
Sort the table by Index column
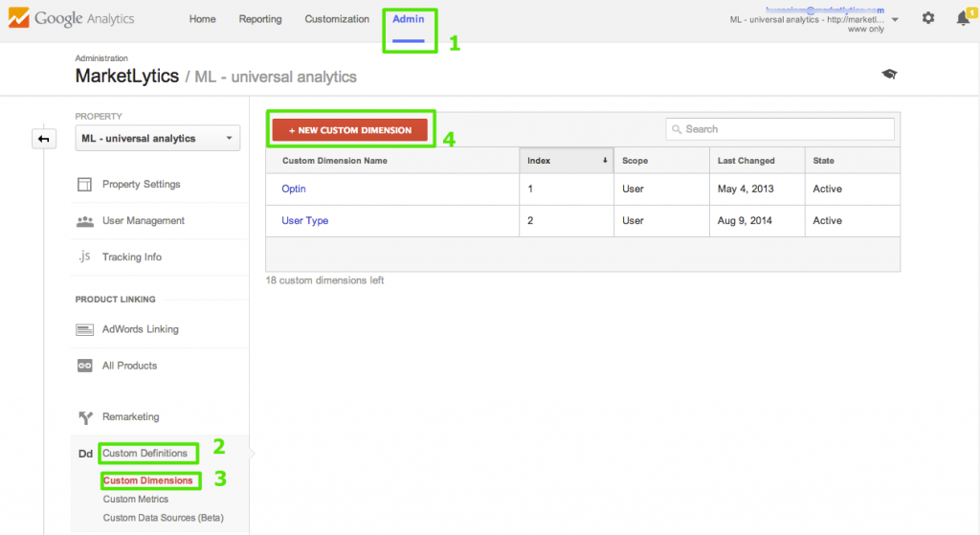click(x=568, y=161)
